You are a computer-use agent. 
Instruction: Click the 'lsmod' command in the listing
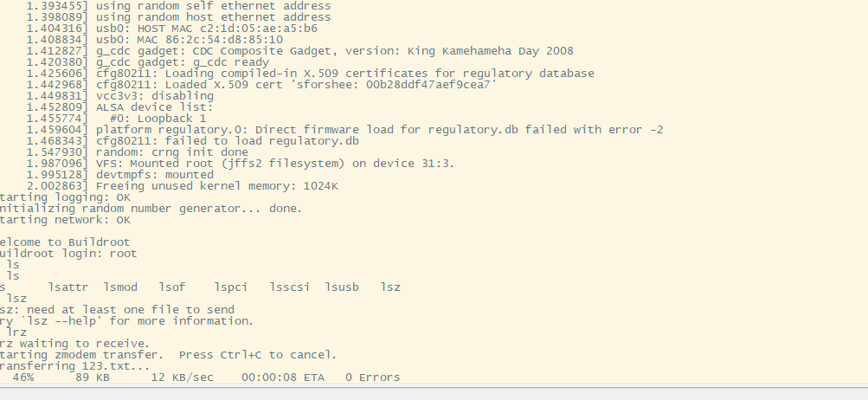coord(120,287)
